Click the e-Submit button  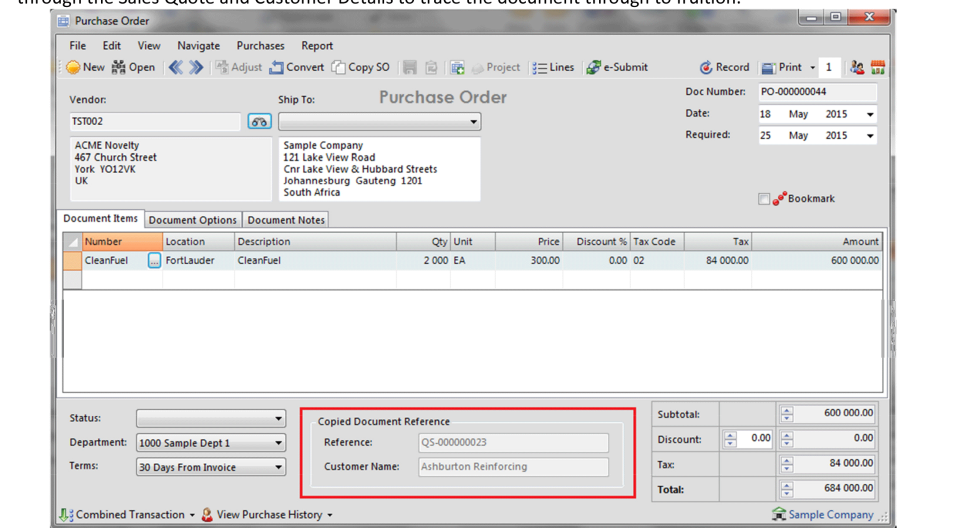(617, 67)
